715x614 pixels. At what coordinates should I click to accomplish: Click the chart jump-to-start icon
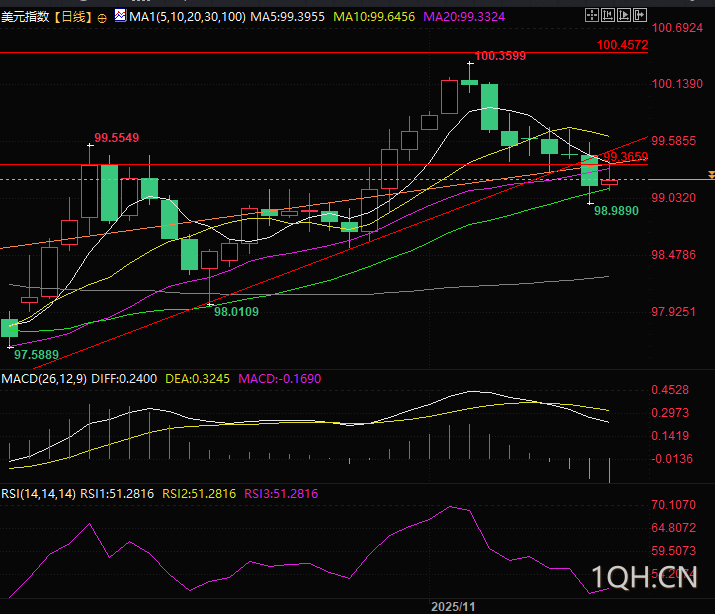(607, 15)
